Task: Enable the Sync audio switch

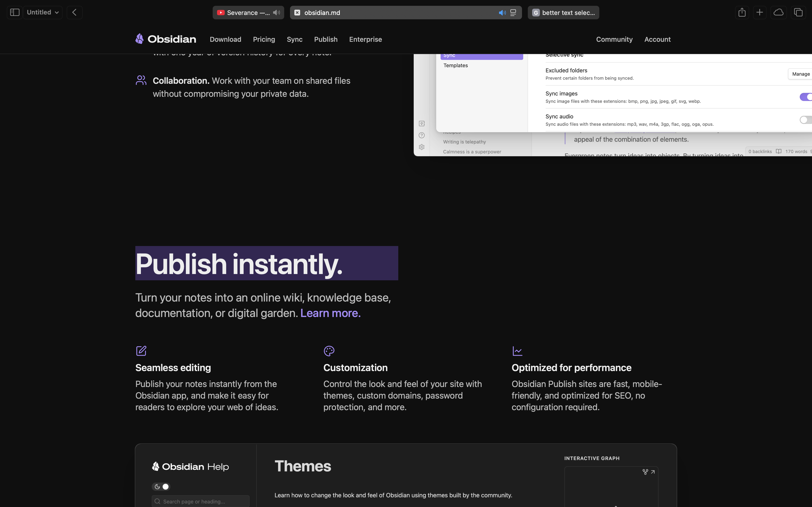Action: (806, 120)
